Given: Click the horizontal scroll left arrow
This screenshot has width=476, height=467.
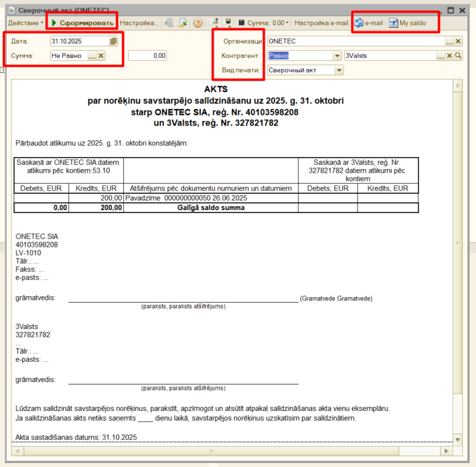Looking at the screenshot, I should click(x=17, y=451).
